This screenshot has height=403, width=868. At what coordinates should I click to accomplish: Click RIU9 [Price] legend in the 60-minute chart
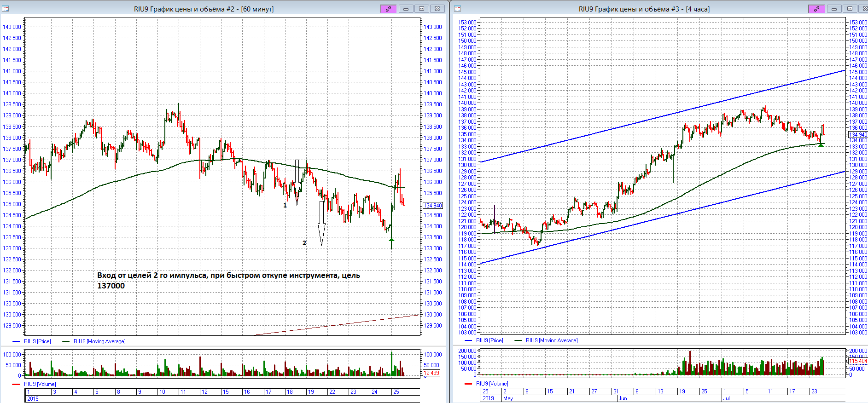coord(37,341)
